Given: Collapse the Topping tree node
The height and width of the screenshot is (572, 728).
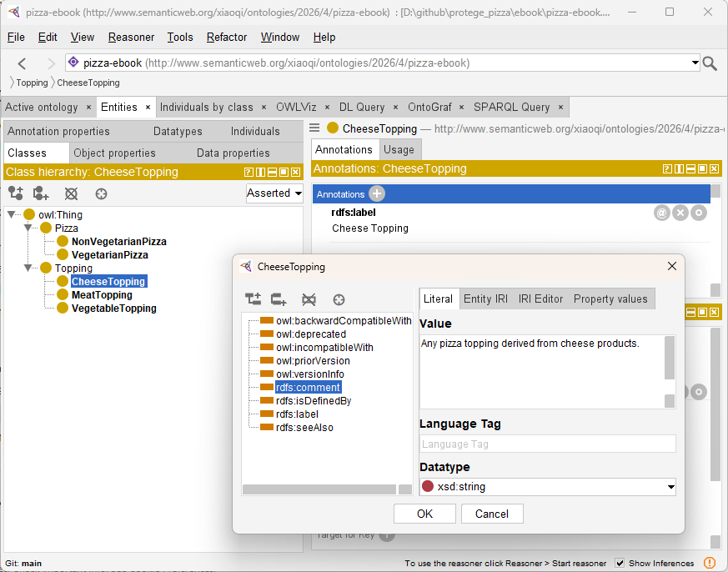Looking at the screenshot, I should click(28, 268).
